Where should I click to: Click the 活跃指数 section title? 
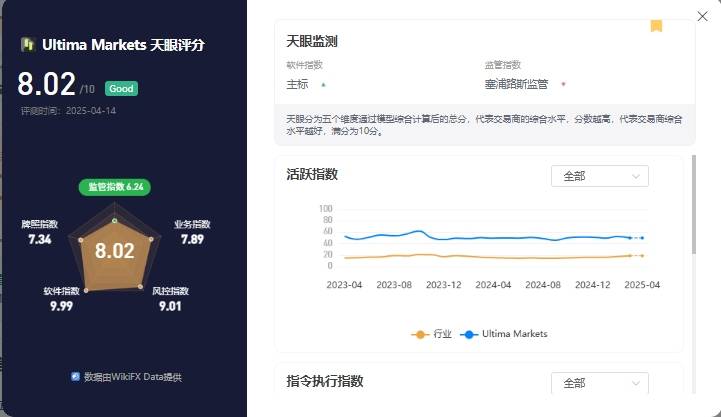click(312, 174)
